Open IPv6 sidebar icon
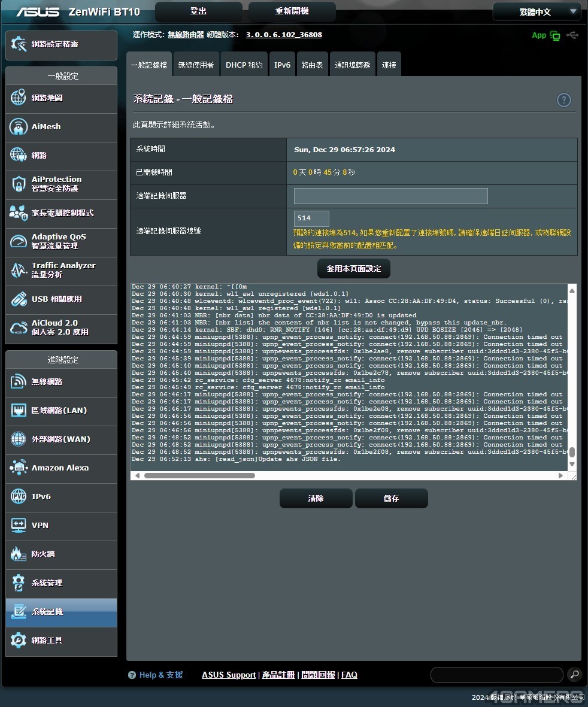 pos(19,496)
